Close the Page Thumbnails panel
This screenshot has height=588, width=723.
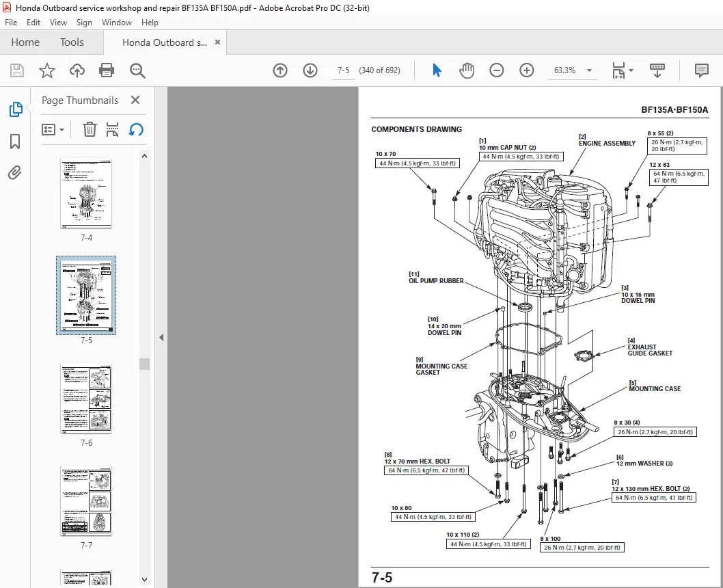tap(135, 100)
